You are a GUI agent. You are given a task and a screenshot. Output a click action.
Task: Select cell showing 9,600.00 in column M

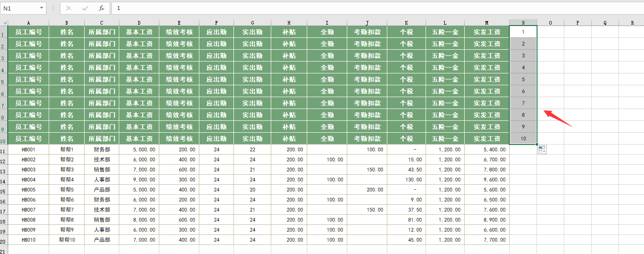487,180
